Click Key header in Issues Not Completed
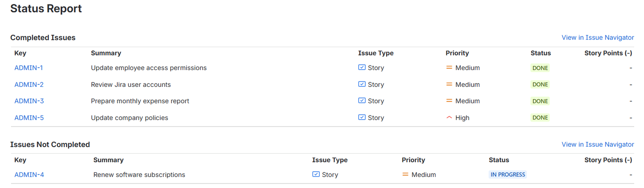 [20, 160]
